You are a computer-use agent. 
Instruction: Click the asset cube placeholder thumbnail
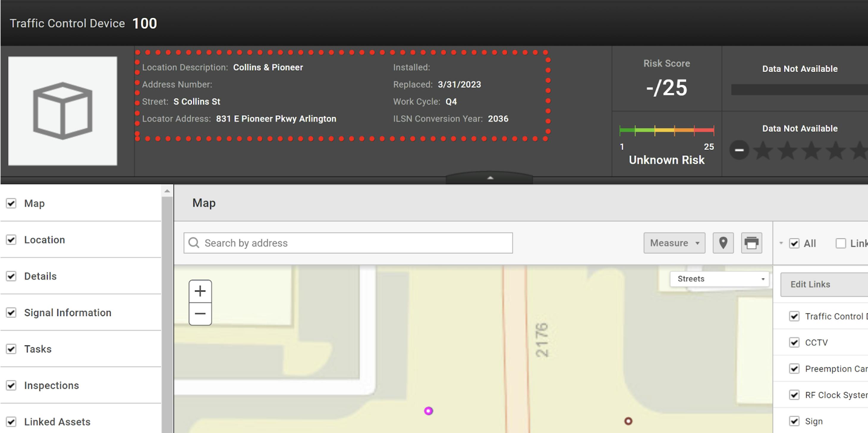click(x=63, y=111)
